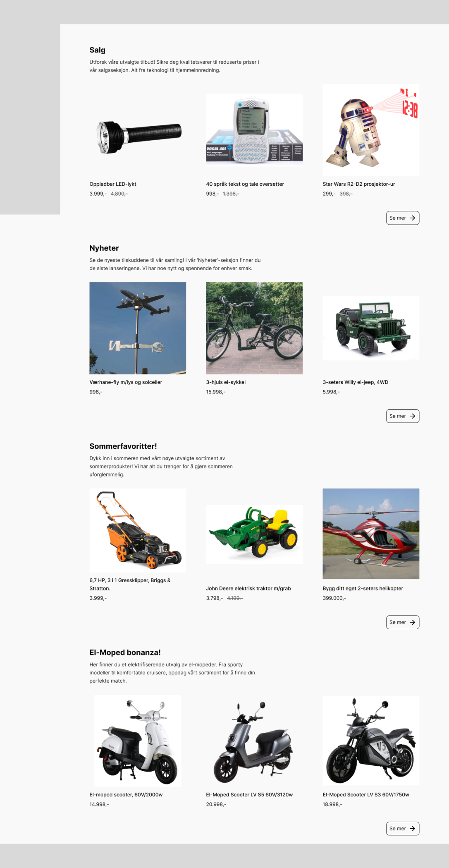Click Se mer button under Sommerfavoritter
449x868 pixels.
(402, 622)
